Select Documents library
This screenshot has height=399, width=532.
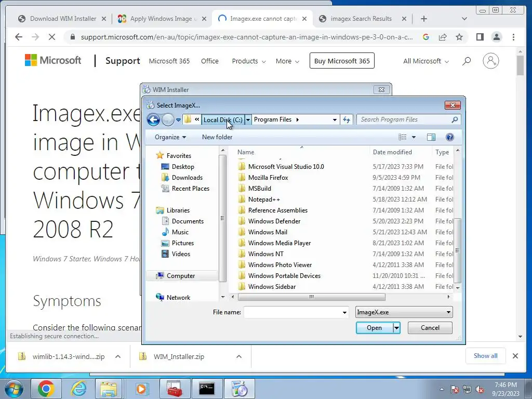[188, 221]
